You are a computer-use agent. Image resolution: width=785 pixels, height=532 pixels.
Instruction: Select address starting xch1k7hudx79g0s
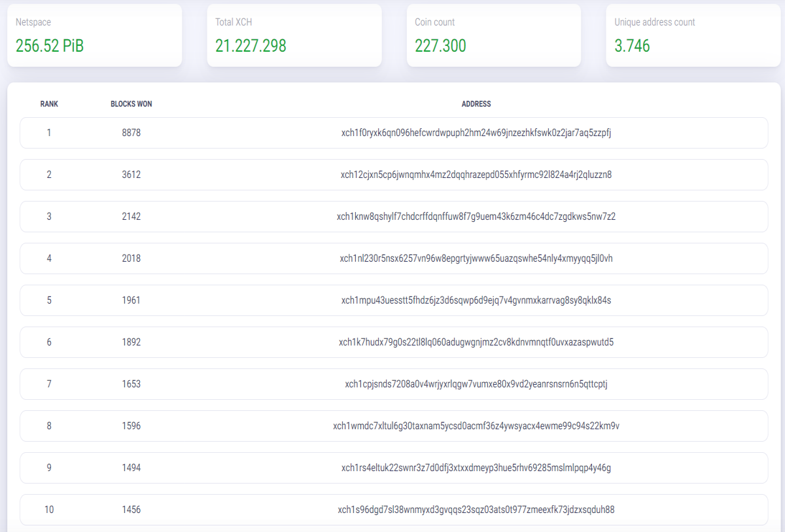[x=476, y=342]
